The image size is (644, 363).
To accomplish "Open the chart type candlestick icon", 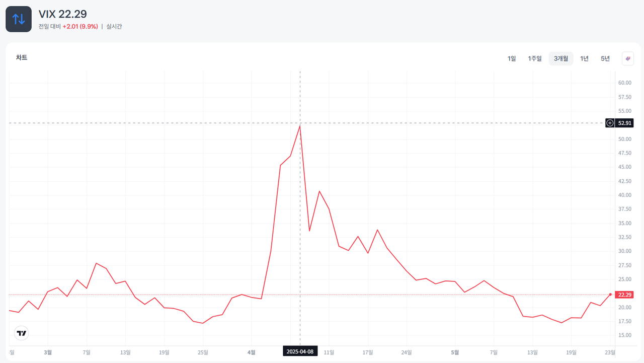I will [628, 58].
